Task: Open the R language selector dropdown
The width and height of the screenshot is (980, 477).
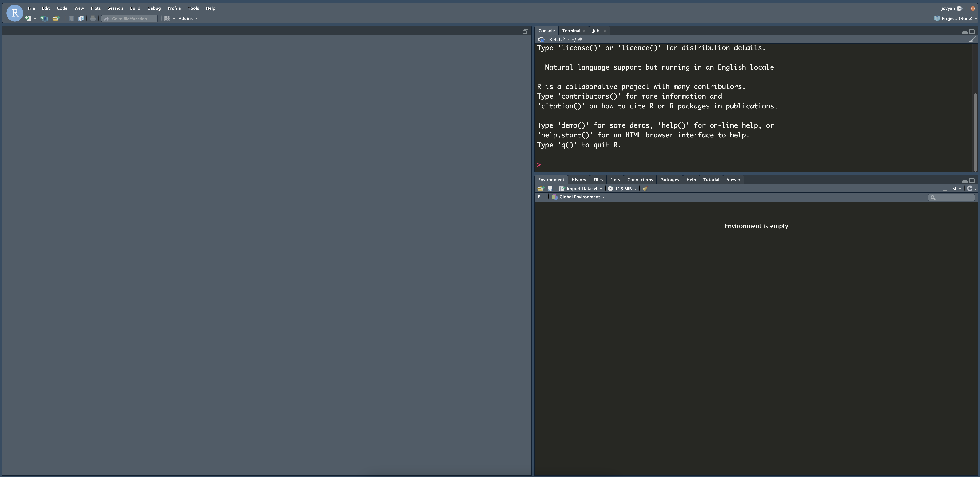Action: tap(541, 197)
